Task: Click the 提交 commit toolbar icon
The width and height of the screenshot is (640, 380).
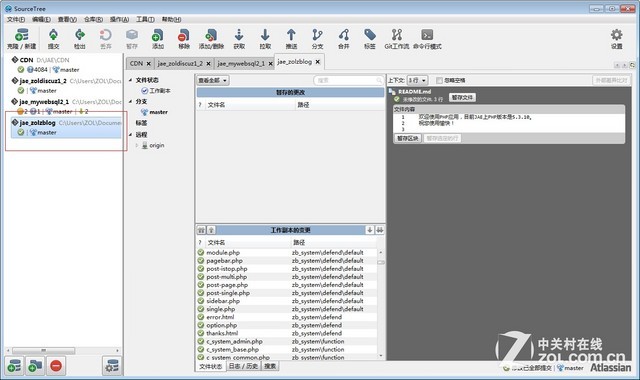Action: pos(53,35)
